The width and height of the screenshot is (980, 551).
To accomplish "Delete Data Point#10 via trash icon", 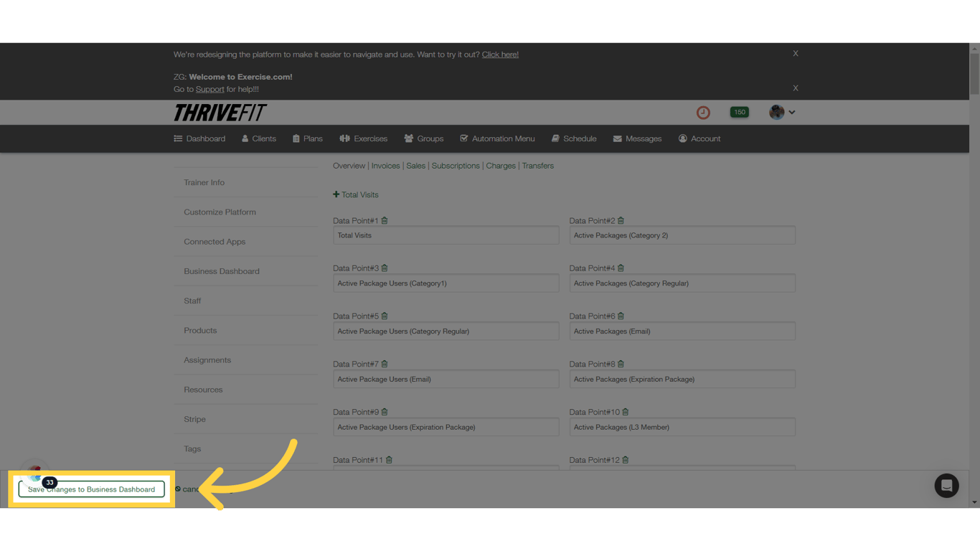I will click(x=626, y=412).
